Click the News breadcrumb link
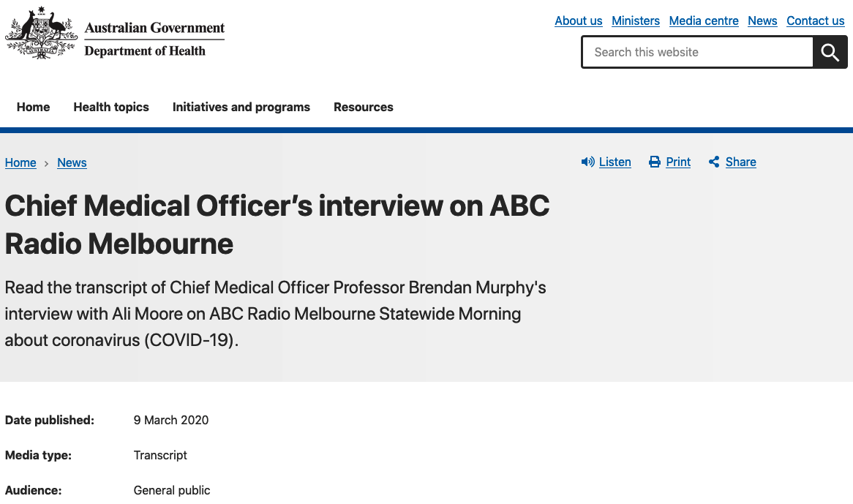Image resolution: width=853 pixels, height=504 pixels. click(x=72, y=162)
